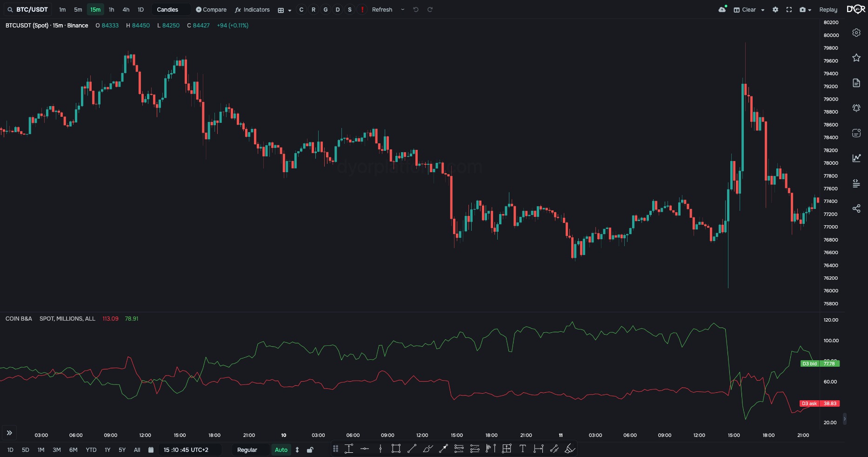
Task: Toggle the scale lock icon
Action: 310,450
